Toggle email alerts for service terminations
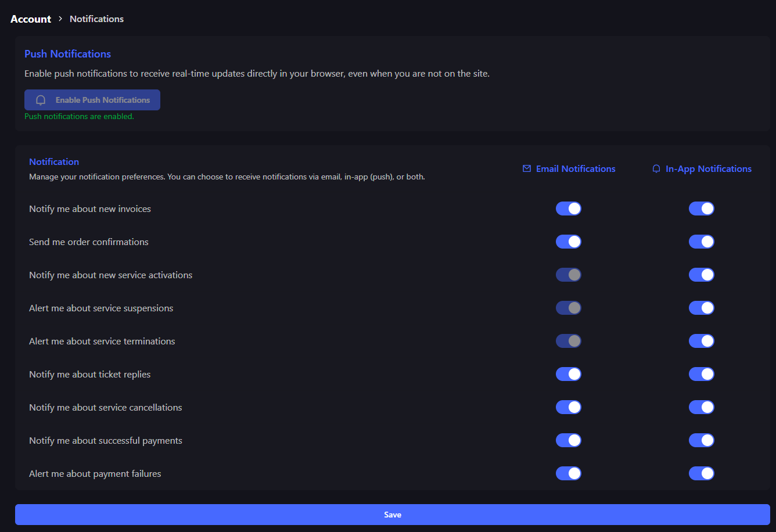Viewport: 776px width, 532px height. pyautogui.click(x=568, y=341)
